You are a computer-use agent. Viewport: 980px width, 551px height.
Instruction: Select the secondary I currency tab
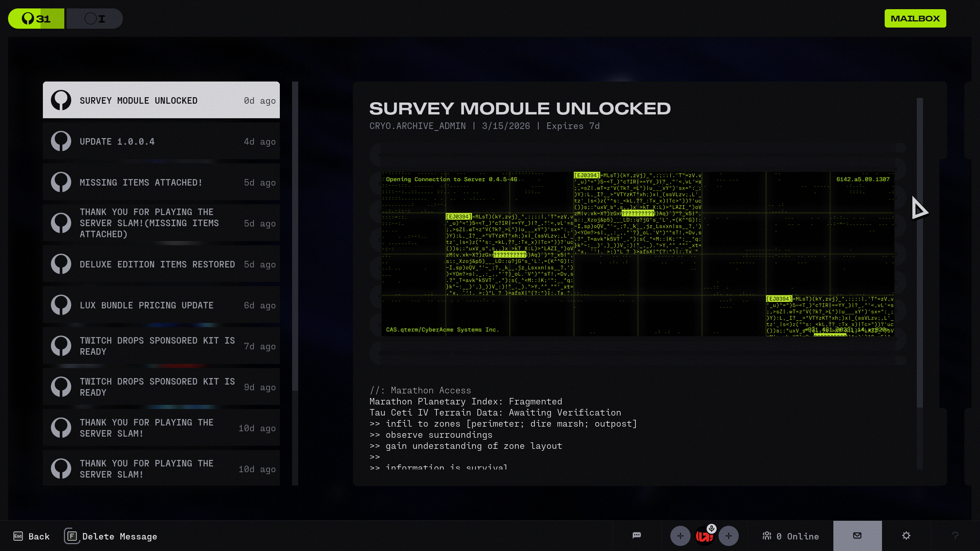point(95,18)
